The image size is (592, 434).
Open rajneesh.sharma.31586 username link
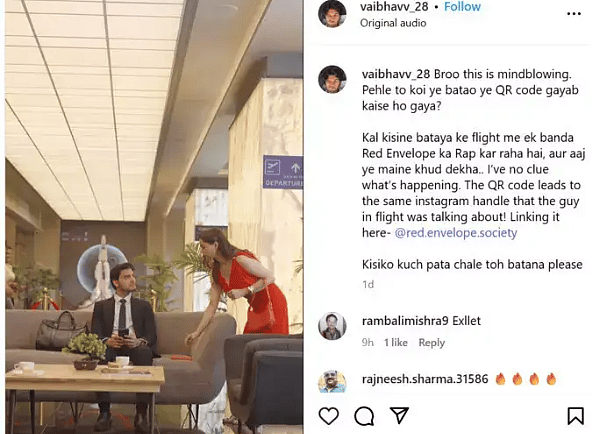pyautogui.click(x=425, y=379)
